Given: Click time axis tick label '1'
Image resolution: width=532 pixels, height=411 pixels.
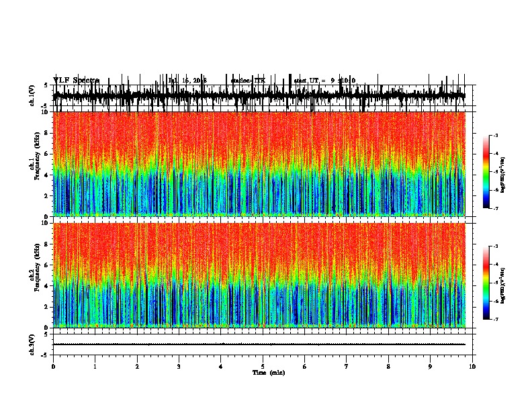Looking at the screenshot, I should pos(95,367).
